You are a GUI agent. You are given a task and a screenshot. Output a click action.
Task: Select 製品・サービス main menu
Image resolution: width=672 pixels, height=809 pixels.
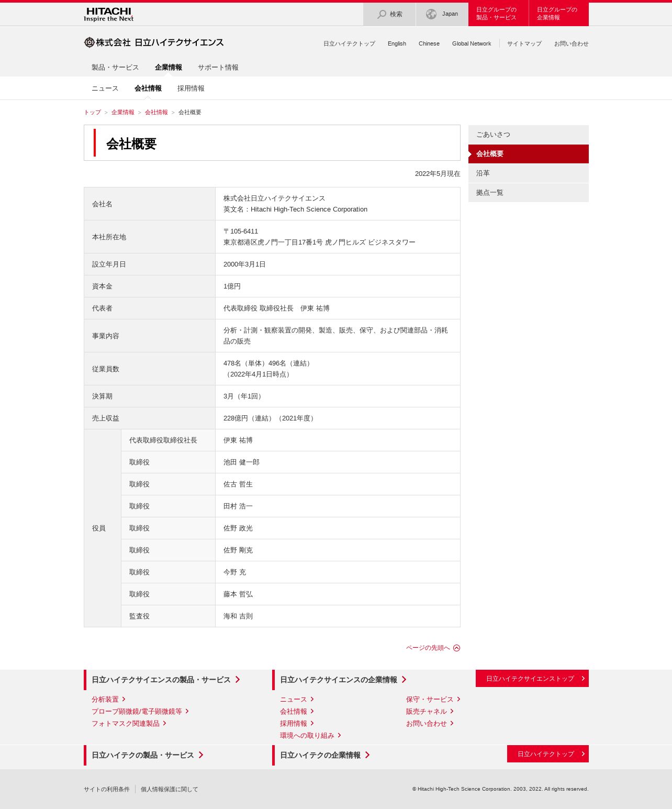[x=115, y=68]
